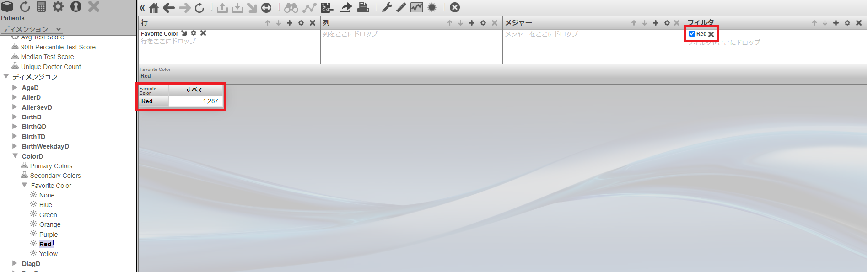Click the chart display icon in toolbar
The height and width of the screenshot is (272, 868).
416,8
